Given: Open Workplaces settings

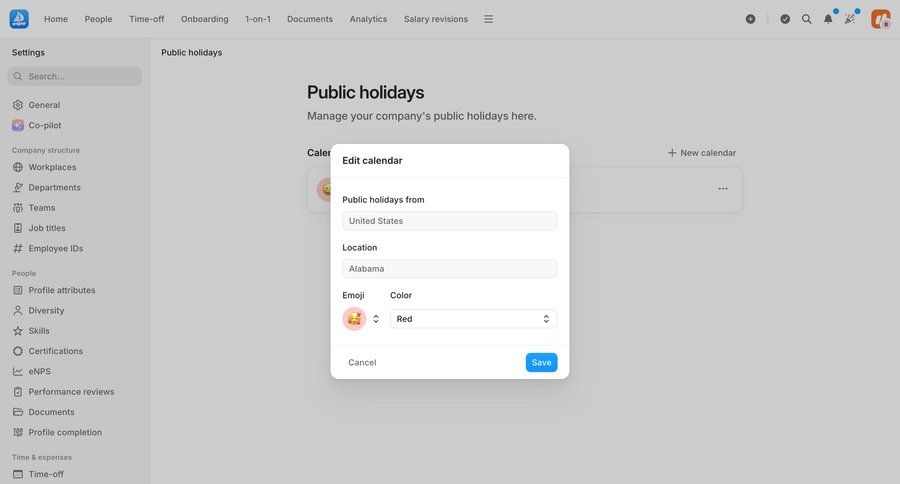Looking at the screenshot, I should [52, 167].
